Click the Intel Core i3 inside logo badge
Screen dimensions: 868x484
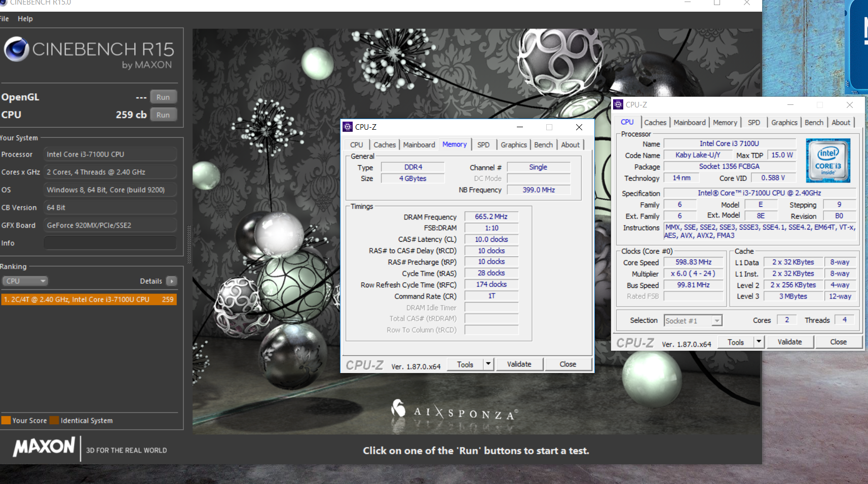tap(828, 160)
